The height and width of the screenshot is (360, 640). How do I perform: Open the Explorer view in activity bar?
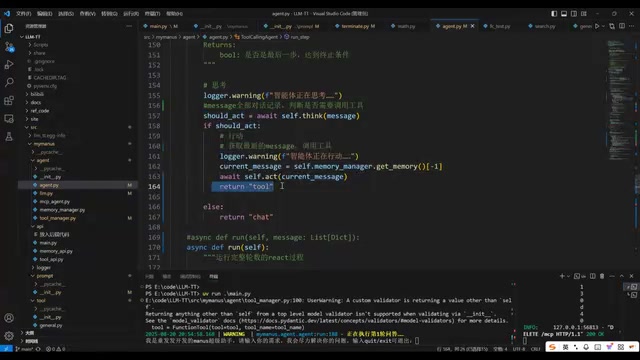(9, 28)
